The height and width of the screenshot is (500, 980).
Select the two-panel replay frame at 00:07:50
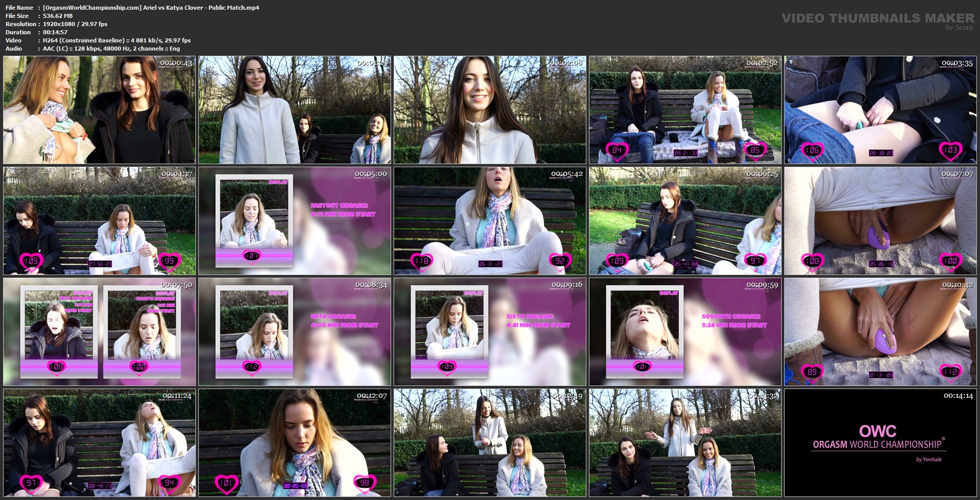[x=99, y=332]
